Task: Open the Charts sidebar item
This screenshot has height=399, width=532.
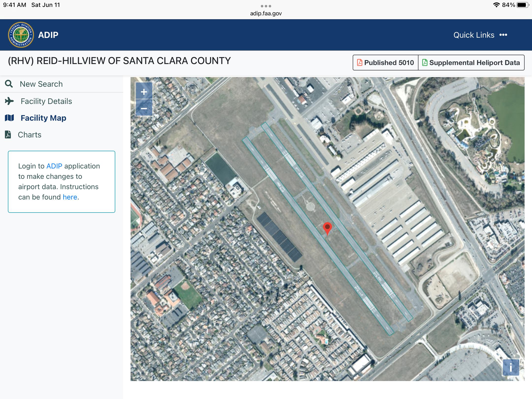Action: 30,135
